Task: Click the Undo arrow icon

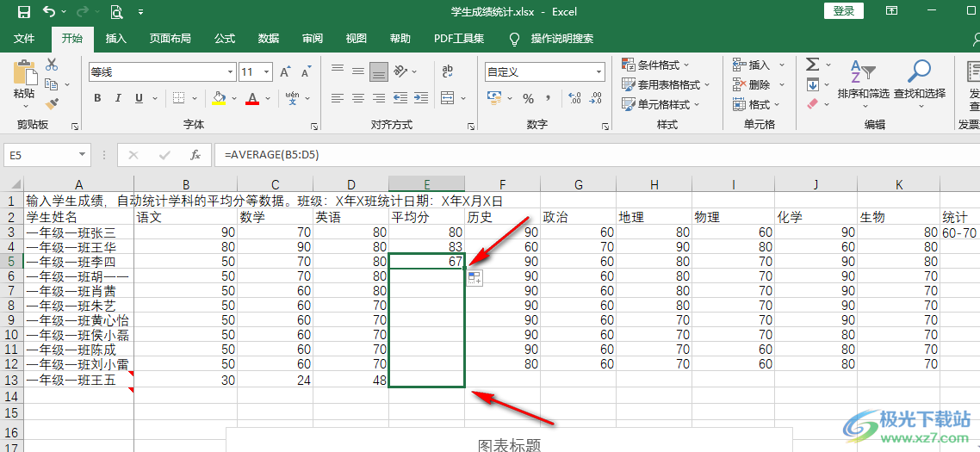Action: (x=49, y=11)
